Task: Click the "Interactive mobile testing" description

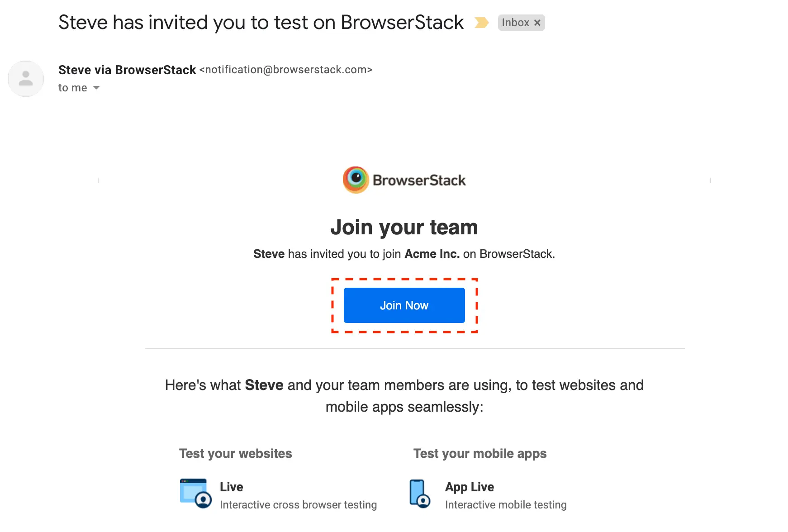Action: 505,505
